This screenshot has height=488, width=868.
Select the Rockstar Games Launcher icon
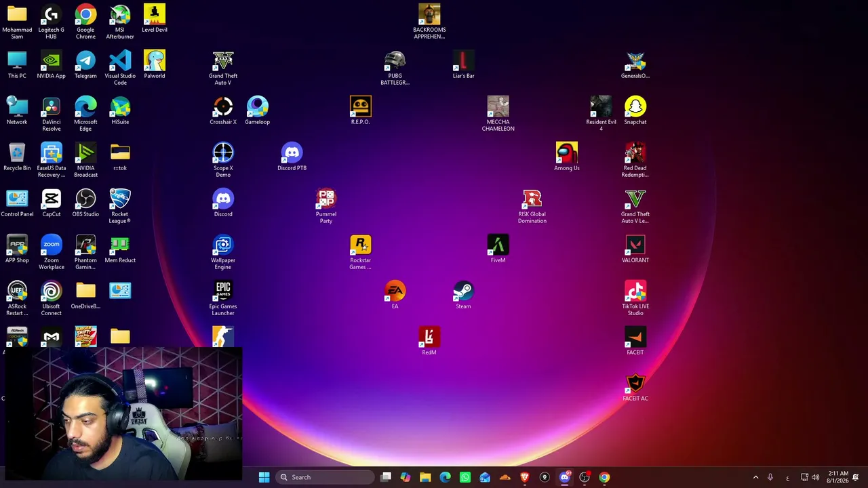[361, 252]
